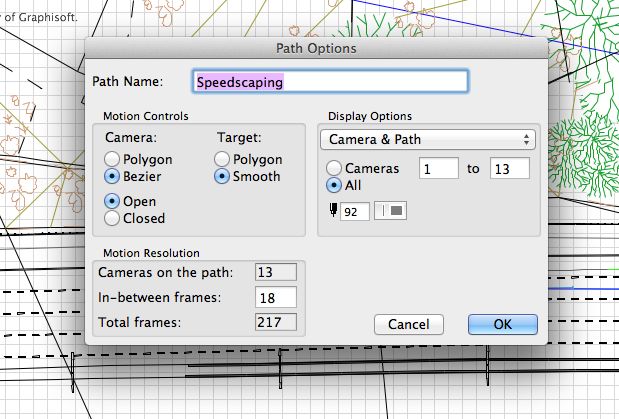Viewport: 619px width, 419px height.
Task: Select the Camera Polygon radio button
Action: point(112,159)
